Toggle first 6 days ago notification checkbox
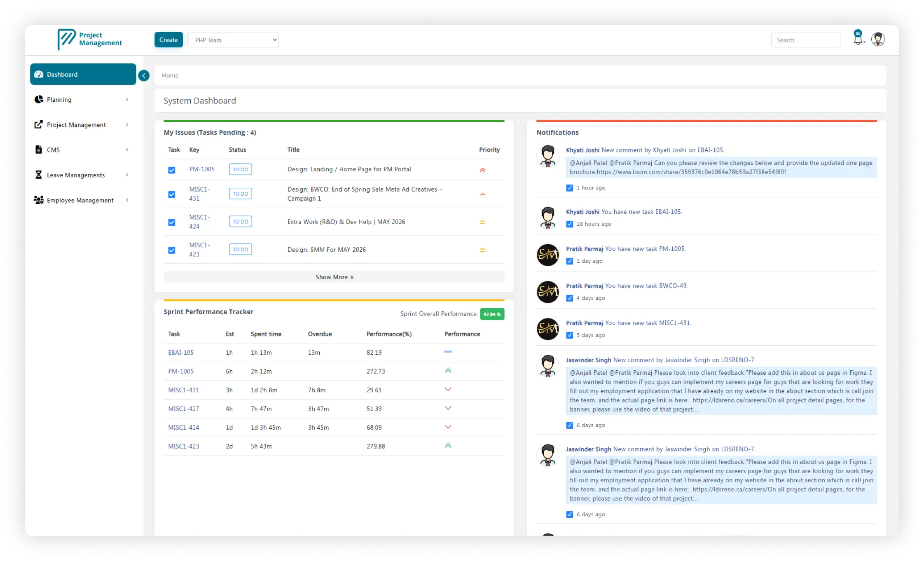The image size is (924, 561). [570, 425]
